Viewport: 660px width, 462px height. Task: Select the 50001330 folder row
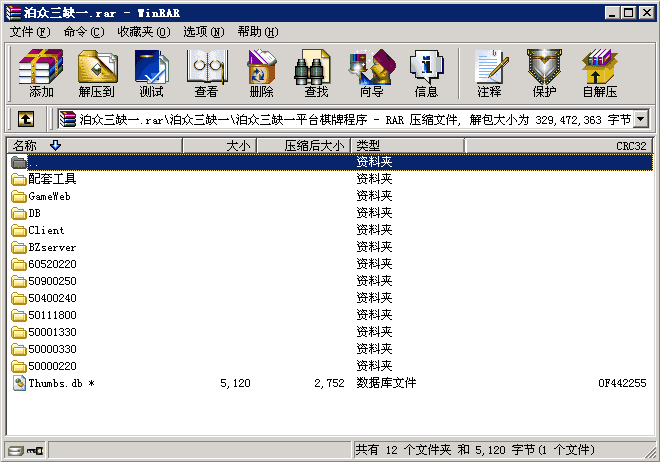330,332
